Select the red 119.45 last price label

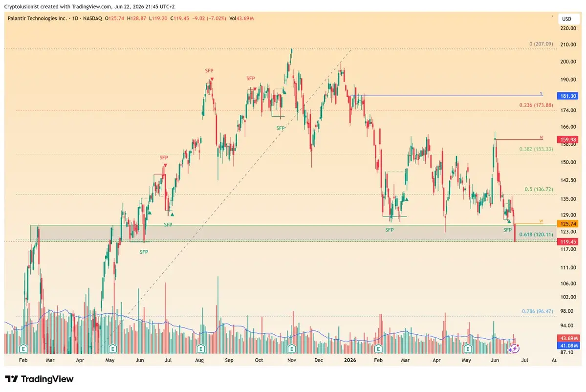568,242
